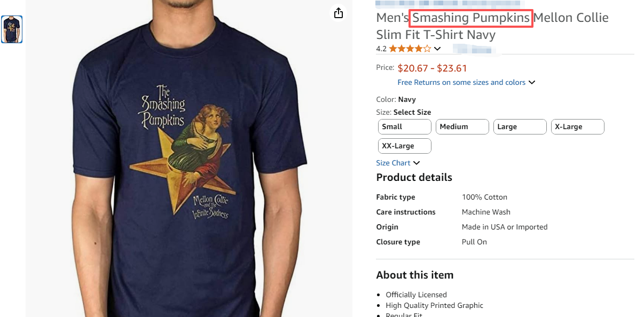
Task: Click the share icon above the product image
Action: (339, 13)
